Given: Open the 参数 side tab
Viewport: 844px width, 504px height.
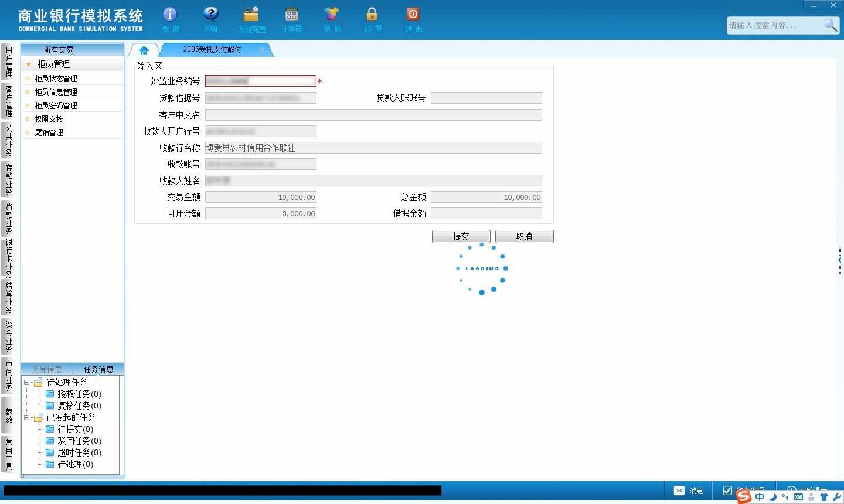Looking at the screenshot, I should pos(8,415).
